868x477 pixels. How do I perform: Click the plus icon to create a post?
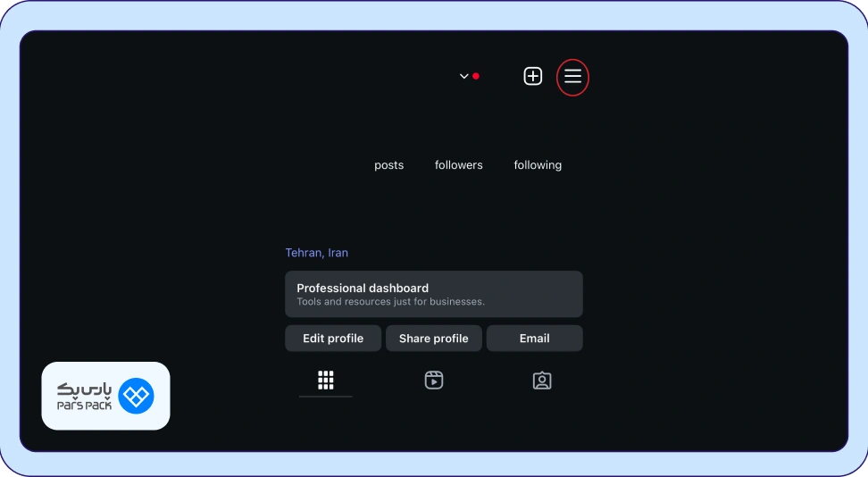point(532,77)
